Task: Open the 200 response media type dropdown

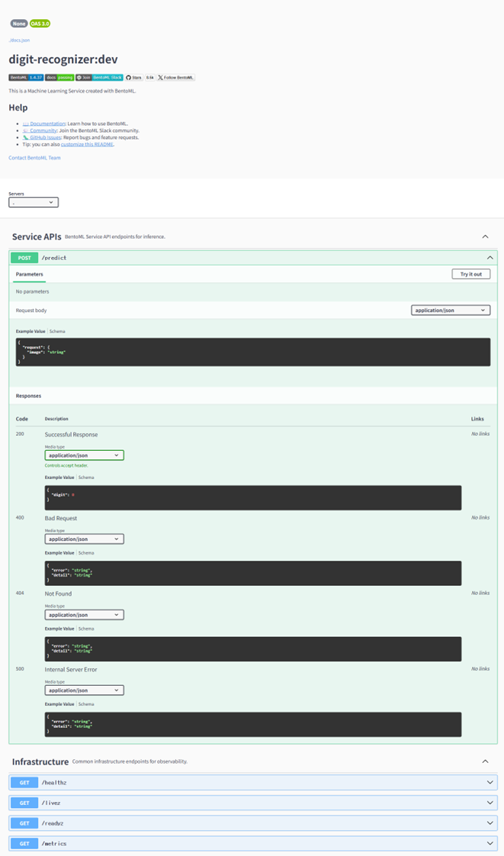Action: tap(84, 455)
